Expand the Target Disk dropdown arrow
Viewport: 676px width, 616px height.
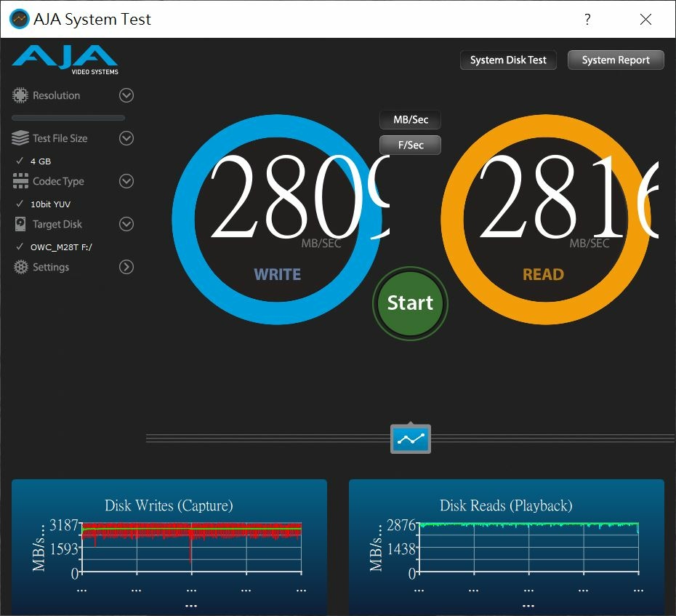point(126,224)
